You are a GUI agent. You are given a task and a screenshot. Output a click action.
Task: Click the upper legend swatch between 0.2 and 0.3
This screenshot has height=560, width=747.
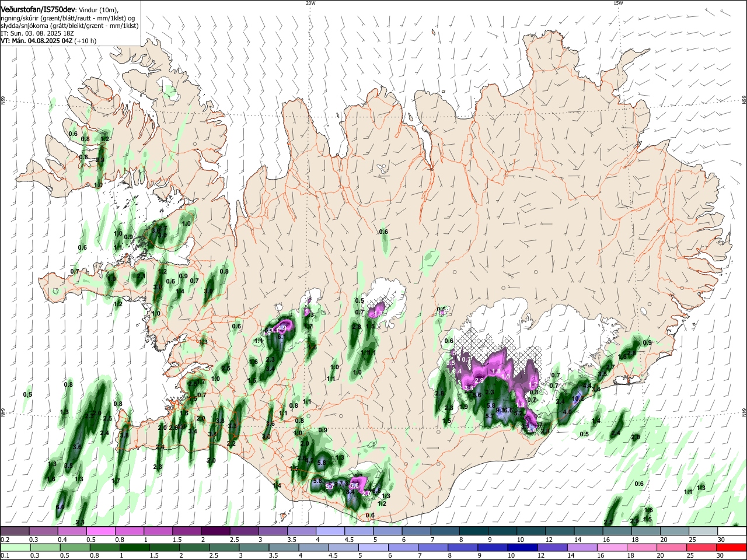click(15, 531)
